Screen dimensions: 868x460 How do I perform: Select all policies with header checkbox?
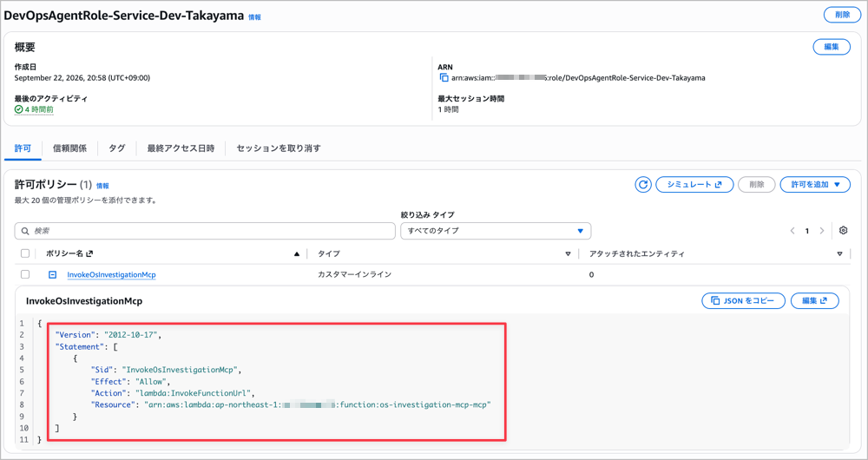click(25, 253)
